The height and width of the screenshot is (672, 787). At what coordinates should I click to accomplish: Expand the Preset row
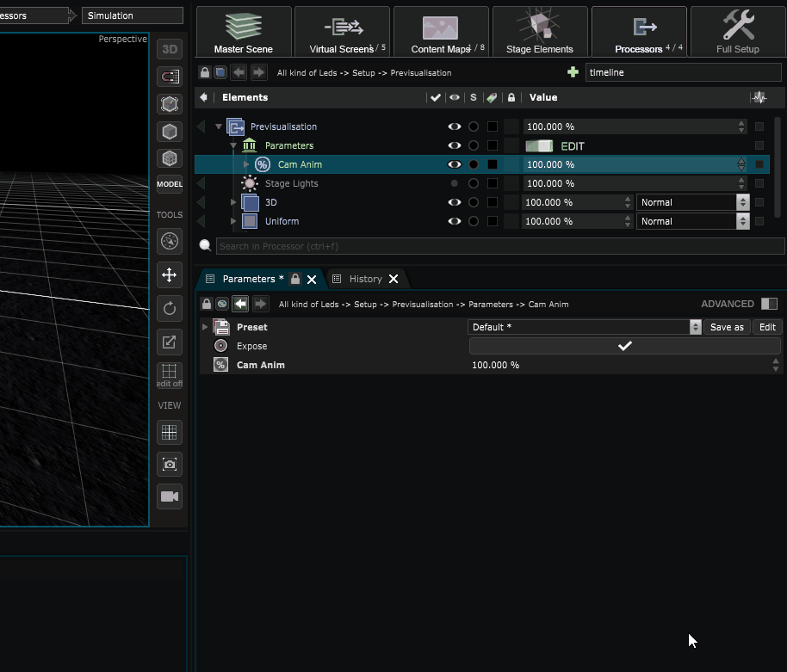pyautogui.click(x=205, y=327)
